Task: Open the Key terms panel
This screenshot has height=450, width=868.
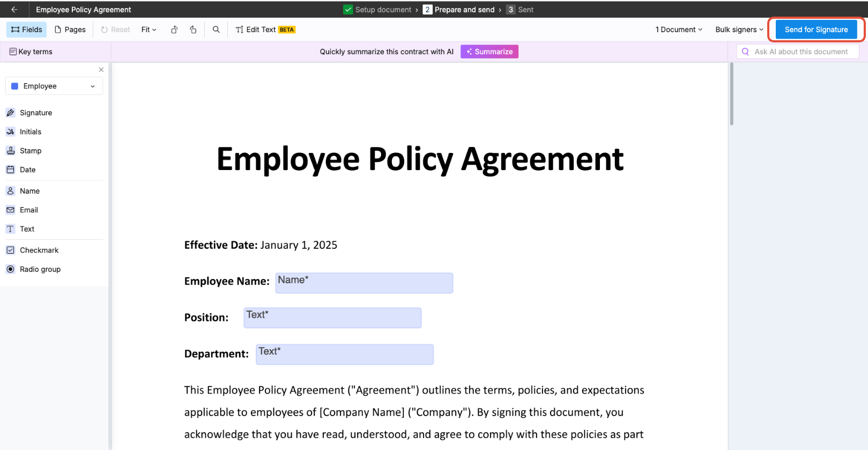Action: tap(31, 51)
